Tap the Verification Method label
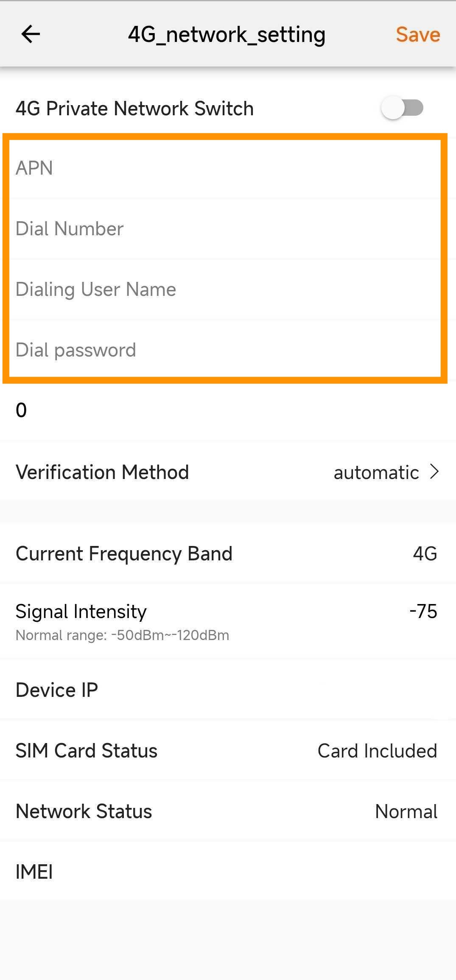This screenshot has height=980, width=456. tap(102, 472)
